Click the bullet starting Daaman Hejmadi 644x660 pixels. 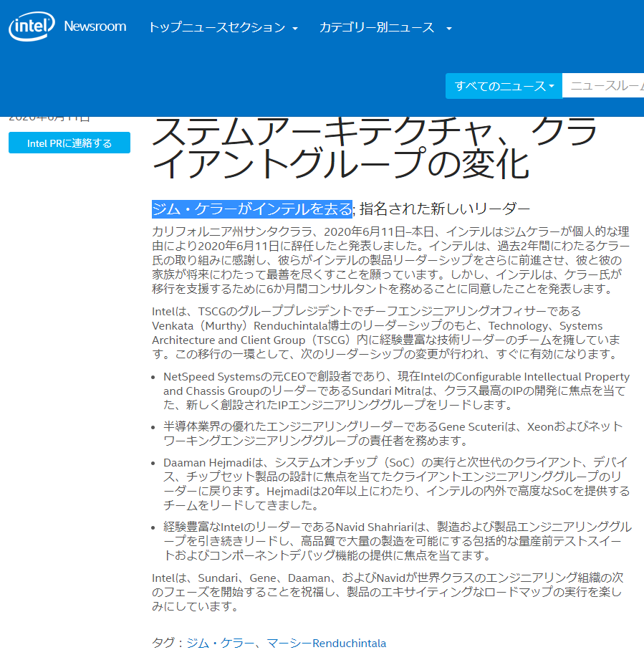396,484
